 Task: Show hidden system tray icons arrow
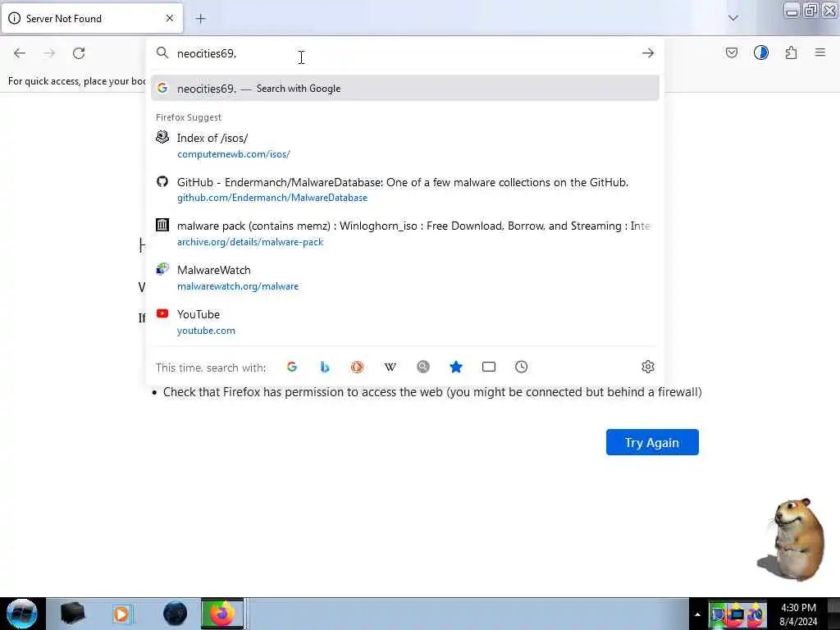tap(697, 614)
